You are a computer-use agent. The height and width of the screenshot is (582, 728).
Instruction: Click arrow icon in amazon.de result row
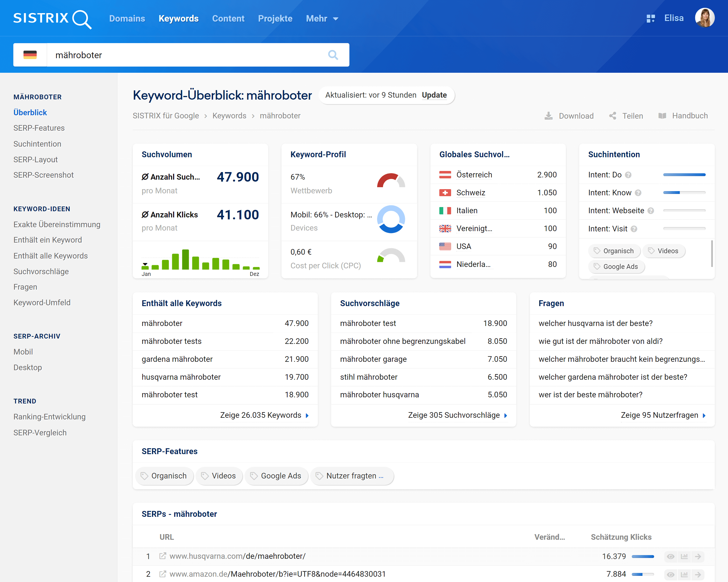[698, 574]
